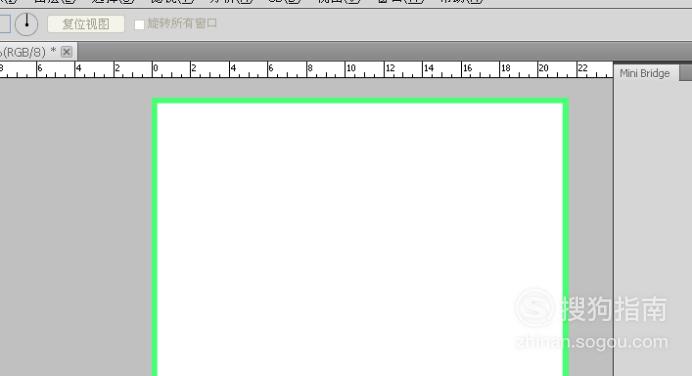
Task: Open the Mini Bridge panel tab
Action: [644, 73]
